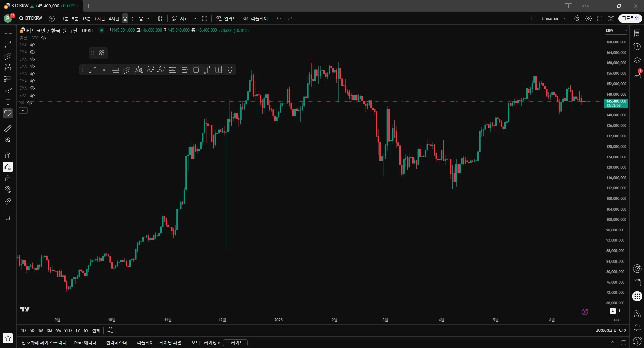Take a chart snapshot with camera icon

611,19
